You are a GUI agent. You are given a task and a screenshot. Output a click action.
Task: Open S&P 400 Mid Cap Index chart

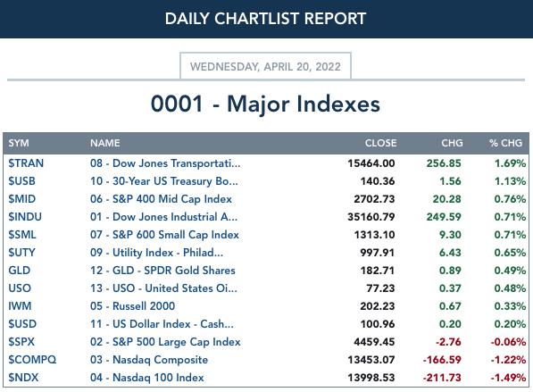tap(161, 199)
